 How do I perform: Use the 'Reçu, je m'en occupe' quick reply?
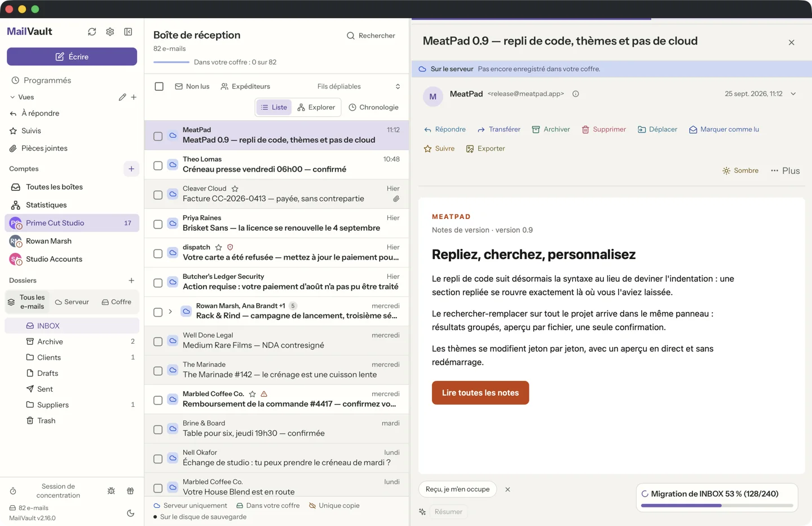pos(457,489)
